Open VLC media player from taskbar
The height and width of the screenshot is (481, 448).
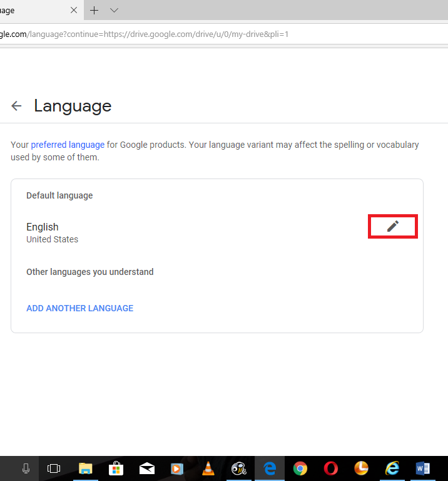pos(208,468)
